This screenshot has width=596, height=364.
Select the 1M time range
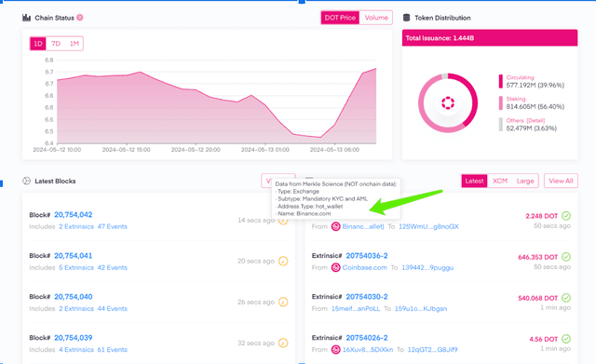[x=74, y=44]
